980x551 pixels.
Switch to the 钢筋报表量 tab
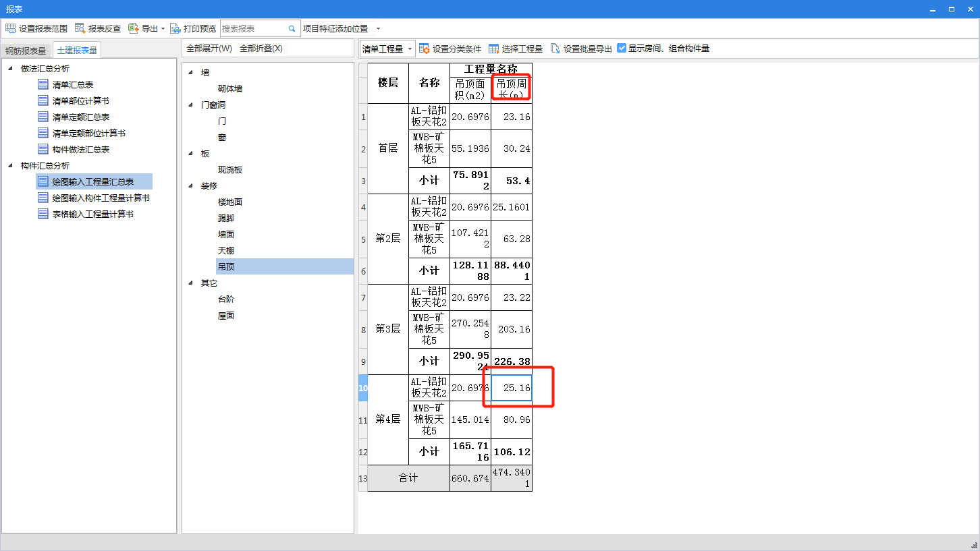pos(26,51)
